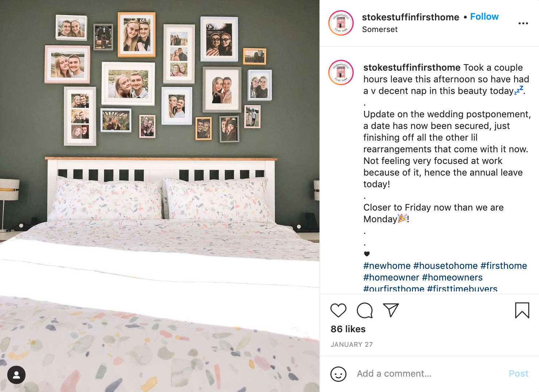Open the #homeowners hashtag

452,277
